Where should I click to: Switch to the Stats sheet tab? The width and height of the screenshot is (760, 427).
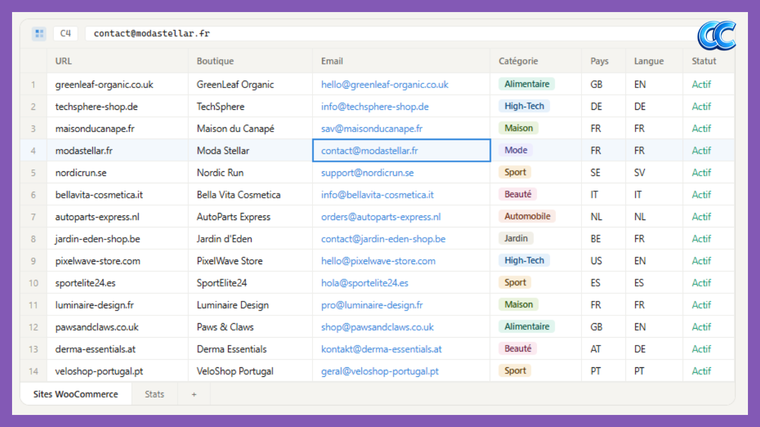[154, 394]
